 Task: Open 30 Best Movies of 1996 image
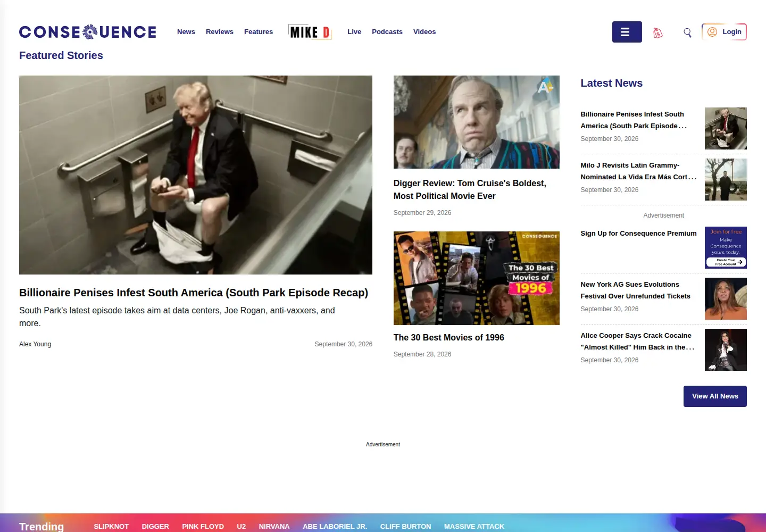pos(477,278)
